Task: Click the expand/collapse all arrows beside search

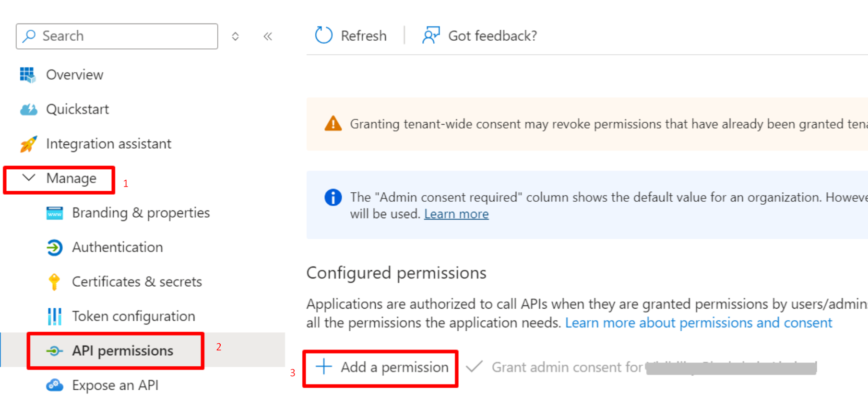Action: [235, 36]
